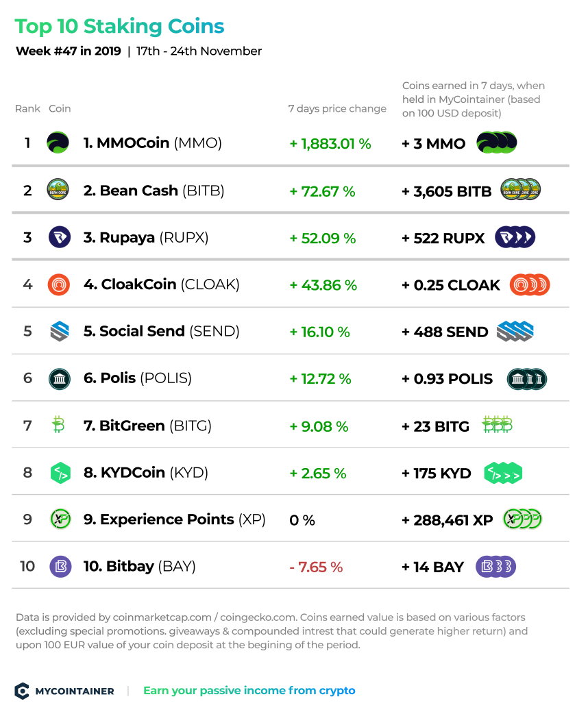Select the Rupaya purple logo icon
The height and width of the screenshot is (723, 588).
(x=60, y=237)
